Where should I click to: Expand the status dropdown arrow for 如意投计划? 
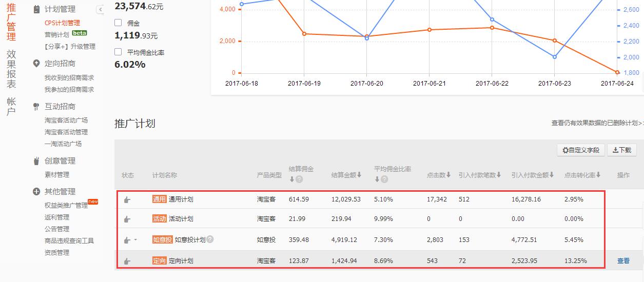click(135, 239)
